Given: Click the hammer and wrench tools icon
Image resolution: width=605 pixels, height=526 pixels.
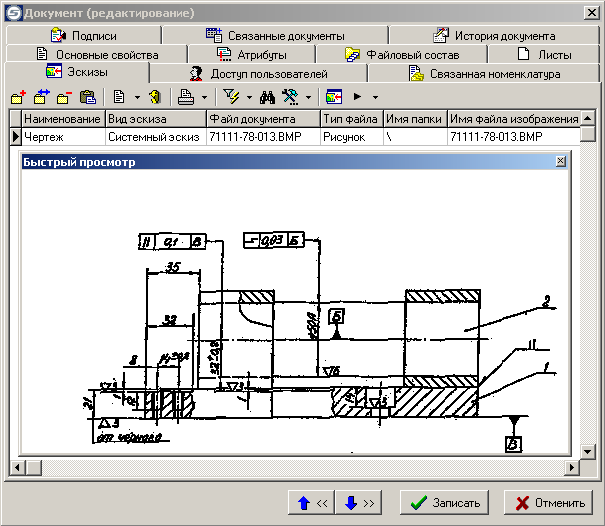Looking at the screenshot, I should pos(290,97).
